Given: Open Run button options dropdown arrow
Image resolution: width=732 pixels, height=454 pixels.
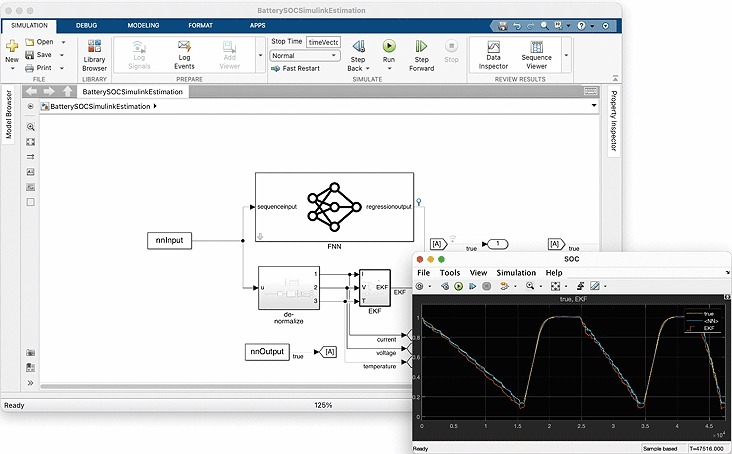Looking at the screenshot, I should click(389, 69).
